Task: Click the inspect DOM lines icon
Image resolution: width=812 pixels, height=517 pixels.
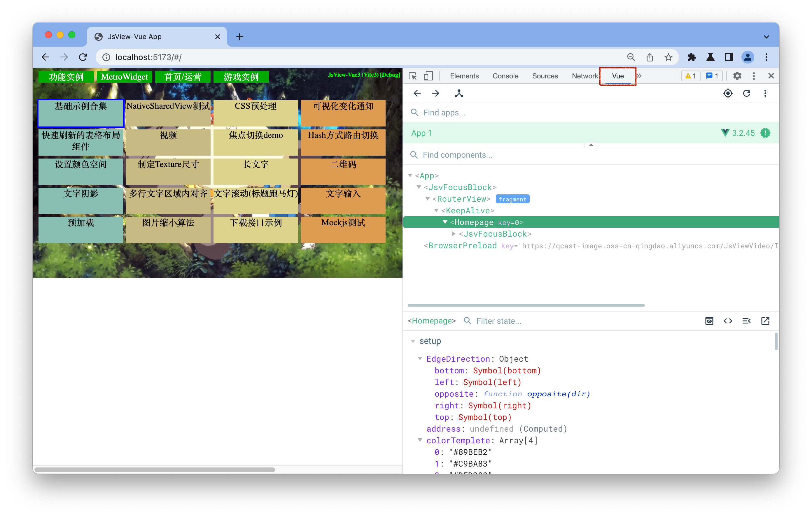Action: 746,321
